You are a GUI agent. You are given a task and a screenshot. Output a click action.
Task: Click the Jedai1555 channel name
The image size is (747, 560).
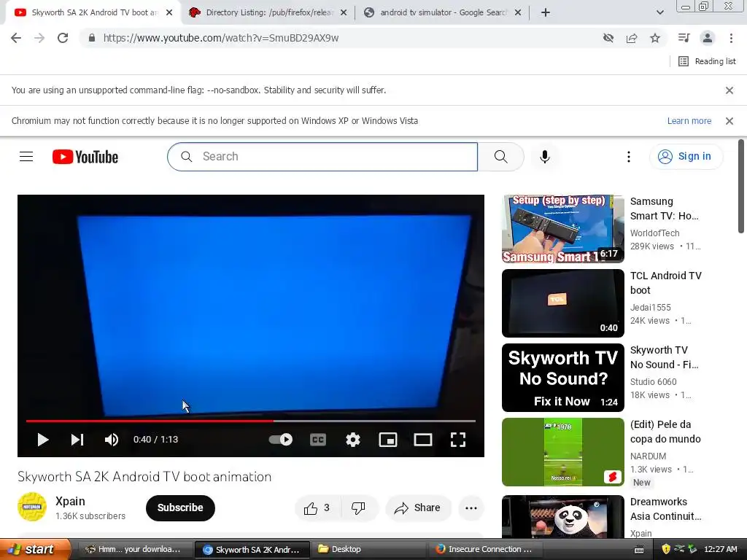tap(650, 308)
